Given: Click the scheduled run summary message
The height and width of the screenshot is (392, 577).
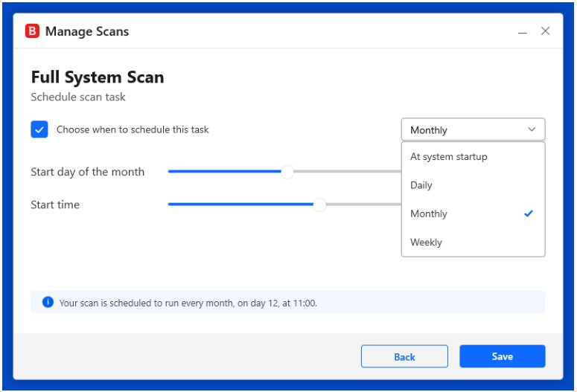Looking at the screenshot, I should point(188,303).
